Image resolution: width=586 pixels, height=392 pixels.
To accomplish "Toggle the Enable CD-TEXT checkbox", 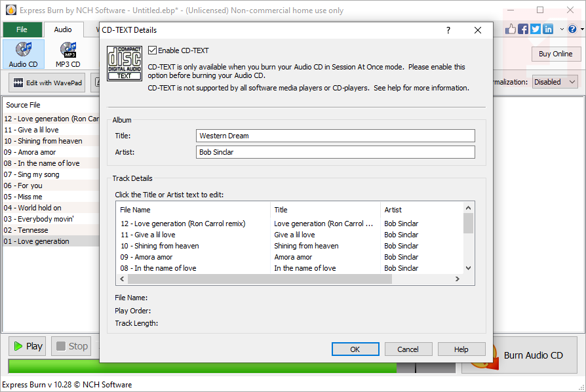I will 152,50.
